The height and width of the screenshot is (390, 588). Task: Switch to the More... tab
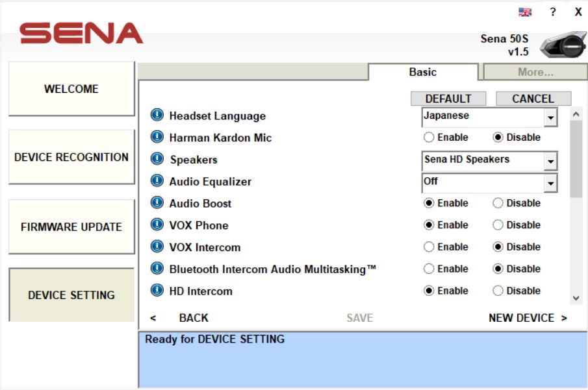pos(535,72)
